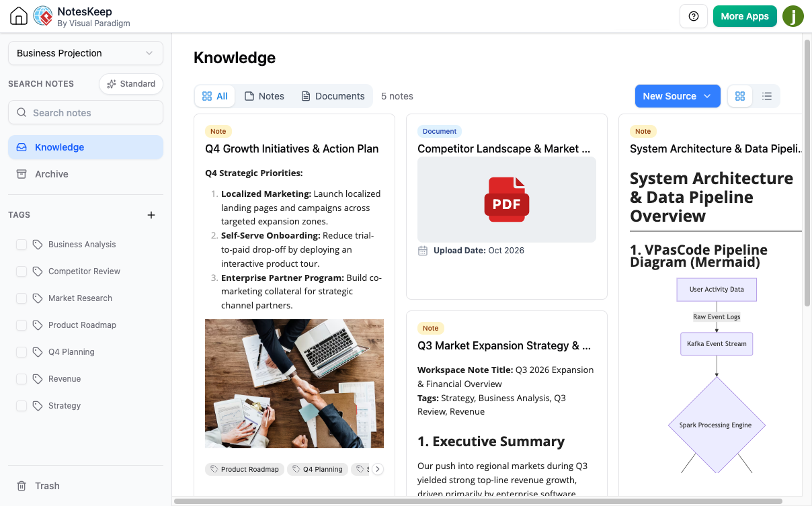Check the Product Roadmap tag checkbox
Image resolution: width=812 pixels, height=506 pixels.
pyautogui.click(x=22, y=325)
